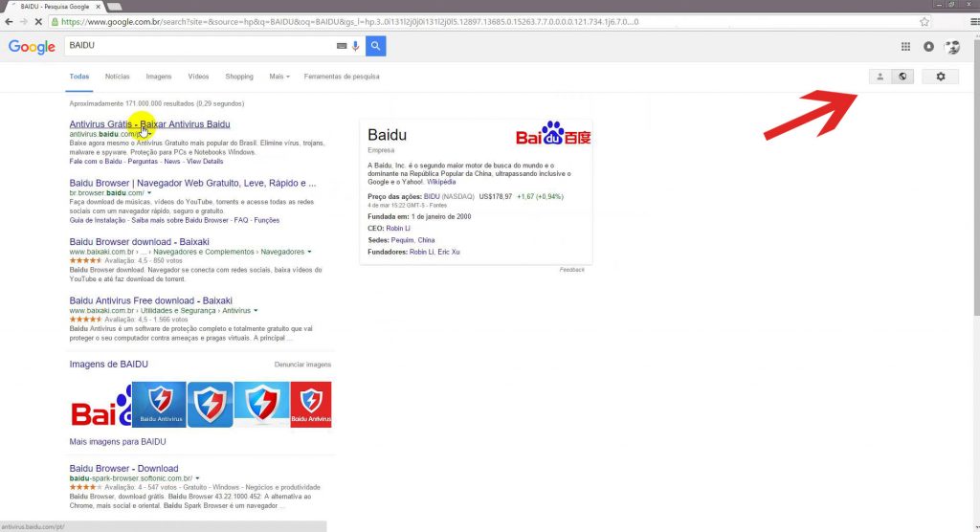Click Saiba mais sobre Baidu Browser sitelink
The height and width of the screenshot is (532, 980).
pyautogui.click(x=180, y=220)
